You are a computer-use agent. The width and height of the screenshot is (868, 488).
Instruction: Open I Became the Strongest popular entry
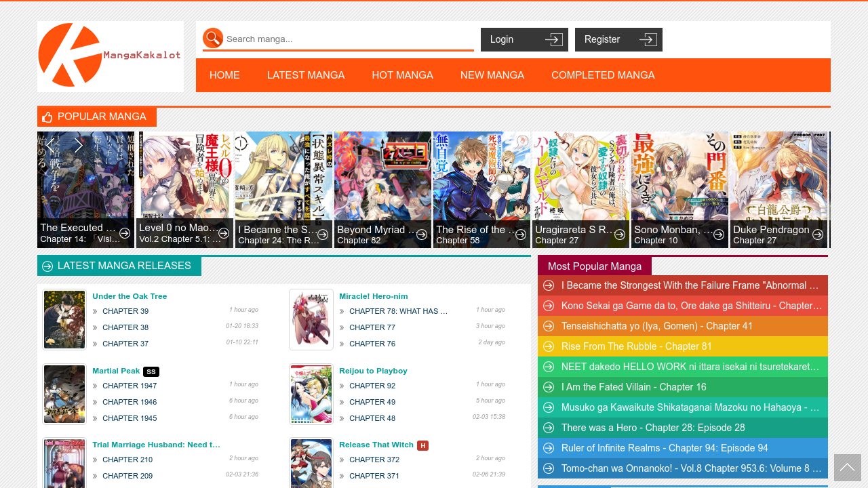[x=691, y=285]
